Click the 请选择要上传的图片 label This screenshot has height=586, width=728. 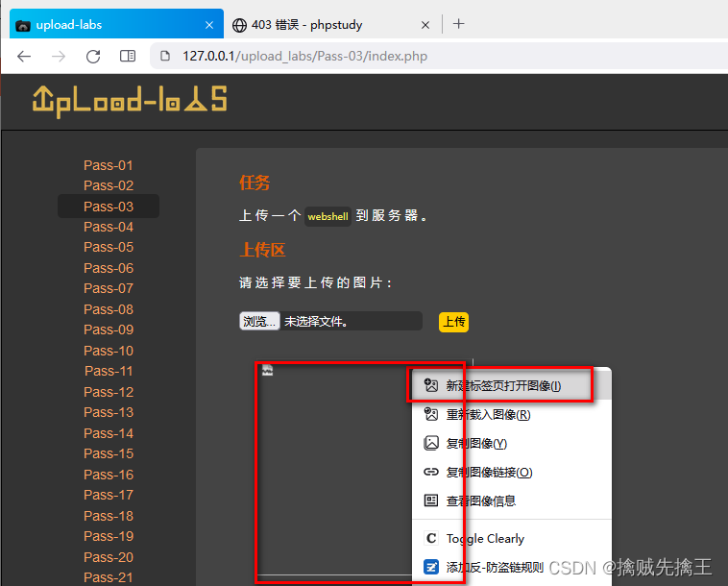point(315,282)
